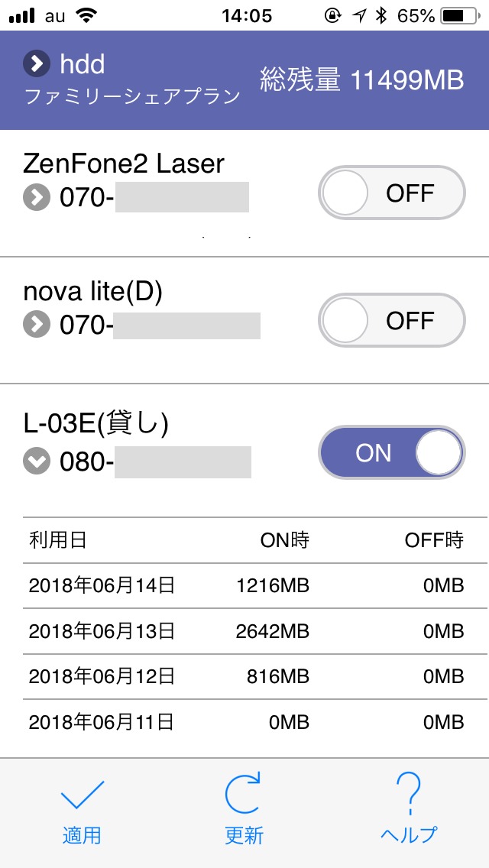Image resolution: width=489 pixels, height=868 pixels.
Task: Collapse the L-03E(貸し) usage table
Action: point(36,462)
